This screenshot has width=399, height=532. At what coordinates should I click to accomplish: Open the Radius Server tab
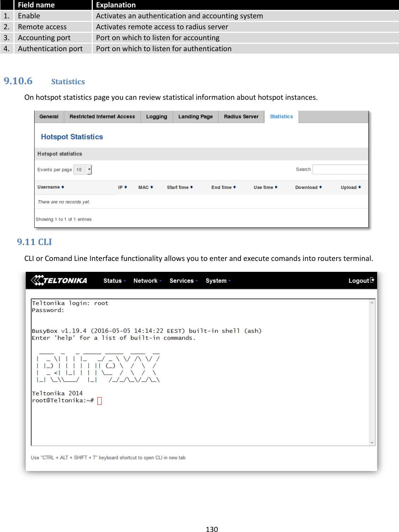tap(241, 116)
